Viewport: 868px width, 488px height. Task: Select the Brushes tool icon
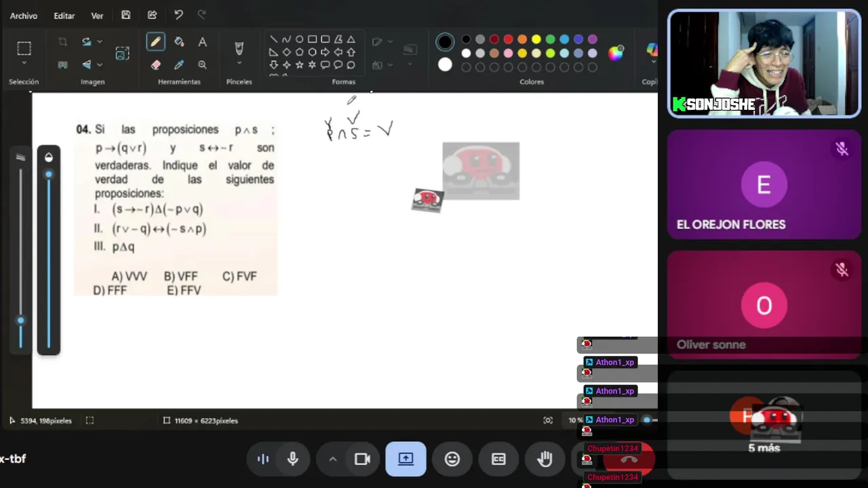[239, 47]
